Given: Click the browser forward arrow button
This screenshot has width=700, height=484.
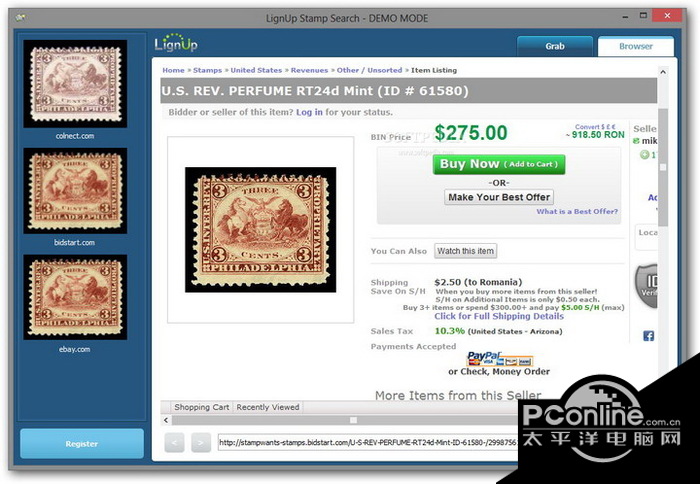Looking at the screenshot, I should [201, 443].
